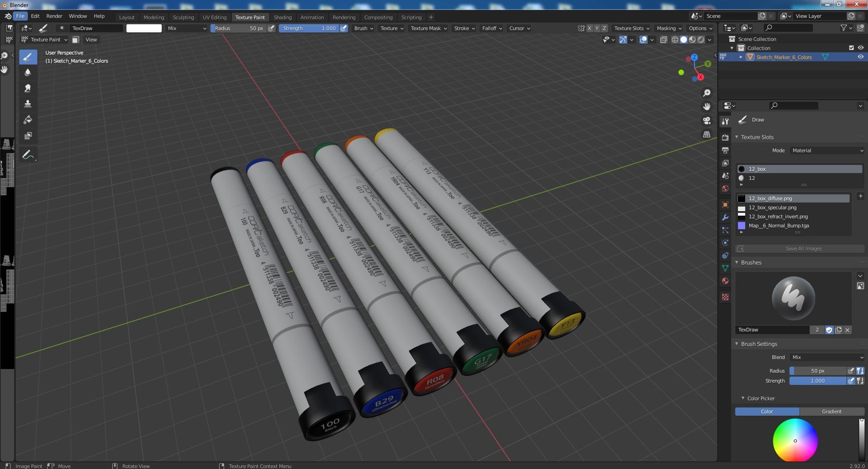Switch color picker to Gradient

click(832, 412)
